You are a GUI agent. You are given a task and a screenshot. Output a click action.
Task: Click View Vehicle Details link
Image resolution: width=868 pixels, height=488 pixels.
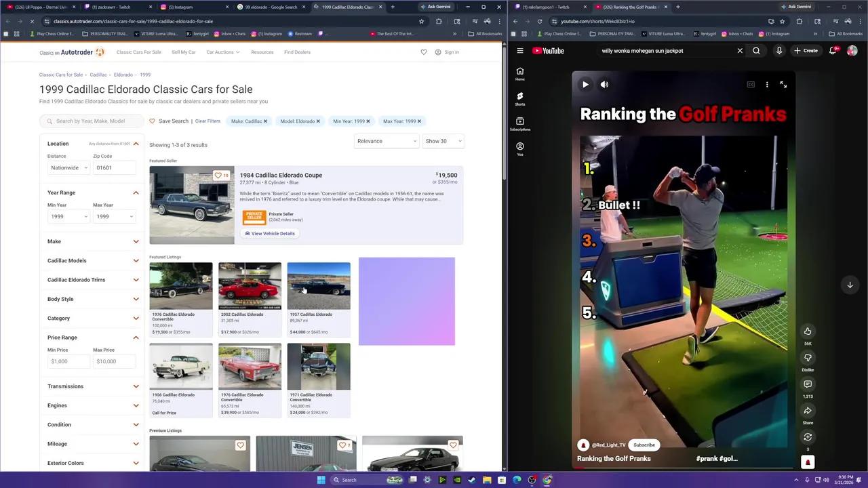[x=270, y=234]
